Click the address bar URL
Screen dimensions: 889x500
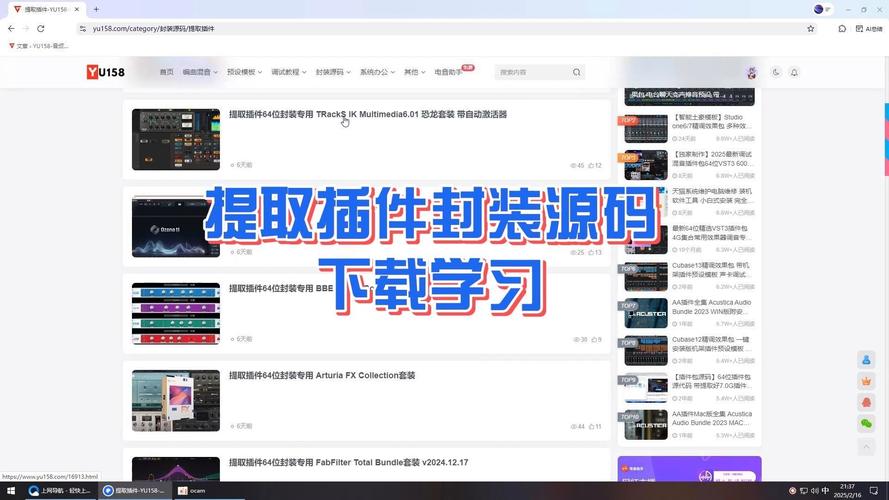[154, 28]
